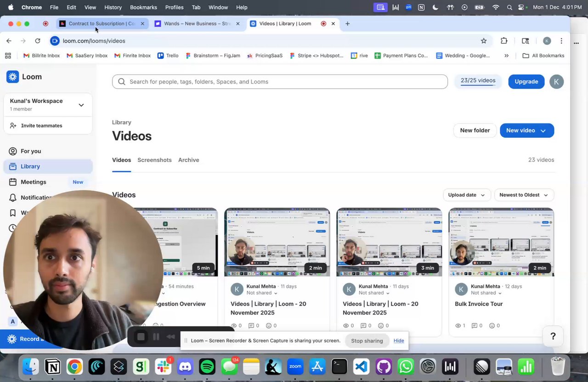
Task: Open Spotify from the Dock
Action: point(207,366)
